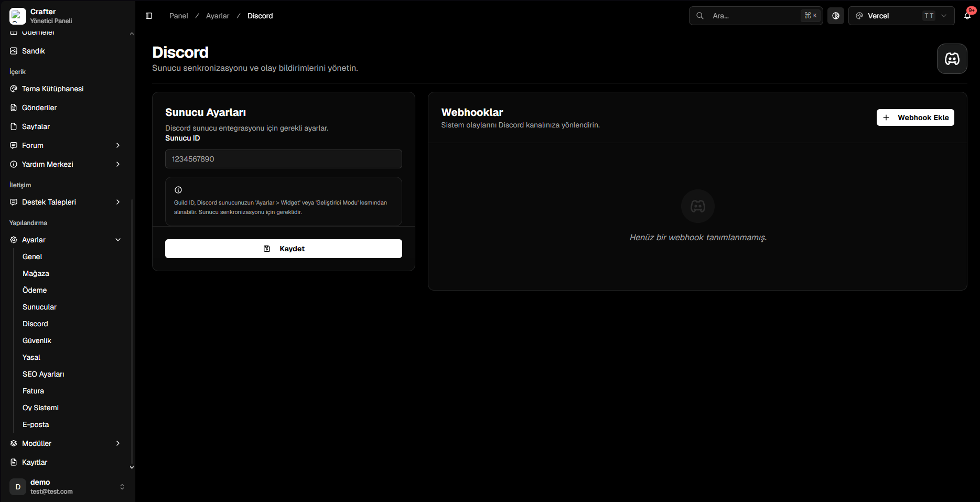Go to Panel breadcrumb link

click(x=179, y=16)
